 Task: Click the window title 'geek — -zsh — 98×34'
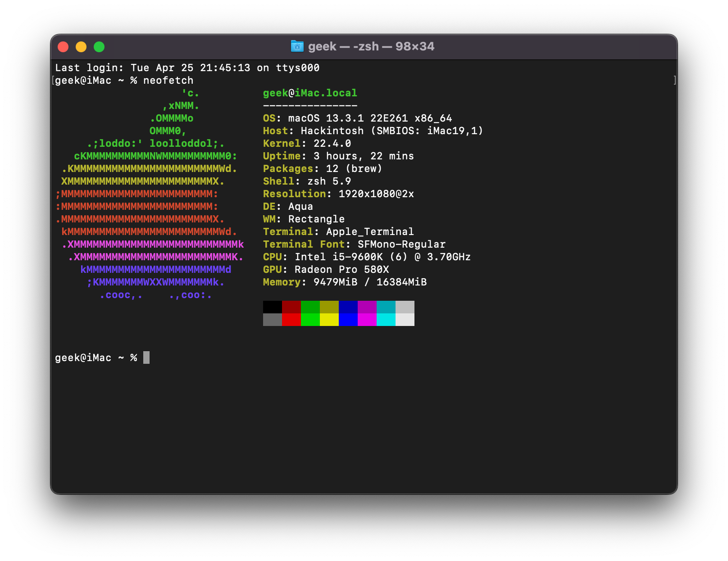[371, 46]
